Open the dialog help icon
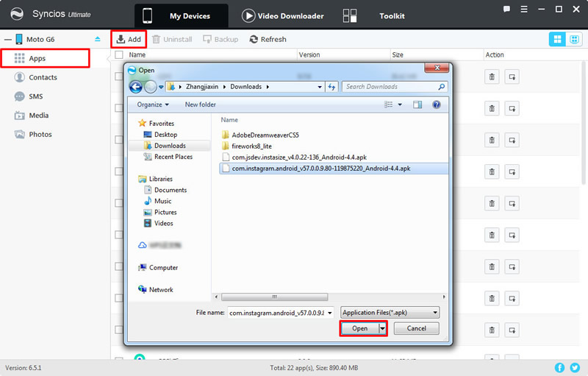The width and height of the screenshot is (588, 376). 437,104
